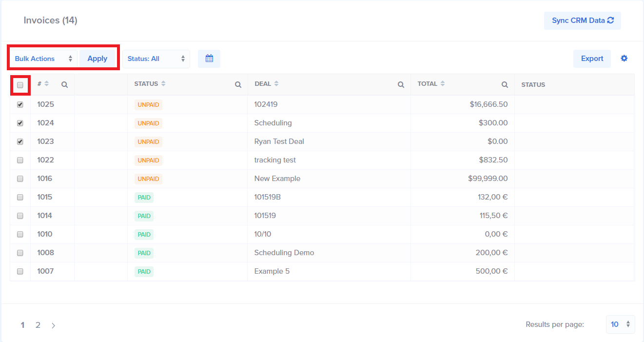Open invoice number 1008
Screen dimensions: 644x342
point(45,253)
